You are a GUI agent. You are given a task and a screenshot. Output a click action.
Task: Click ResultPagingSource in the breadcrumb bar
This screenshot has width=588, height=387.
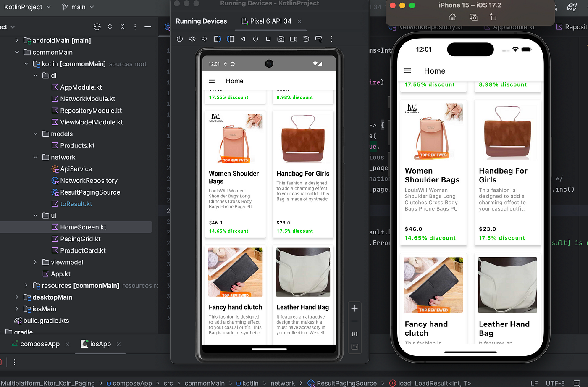pos(346,383)
